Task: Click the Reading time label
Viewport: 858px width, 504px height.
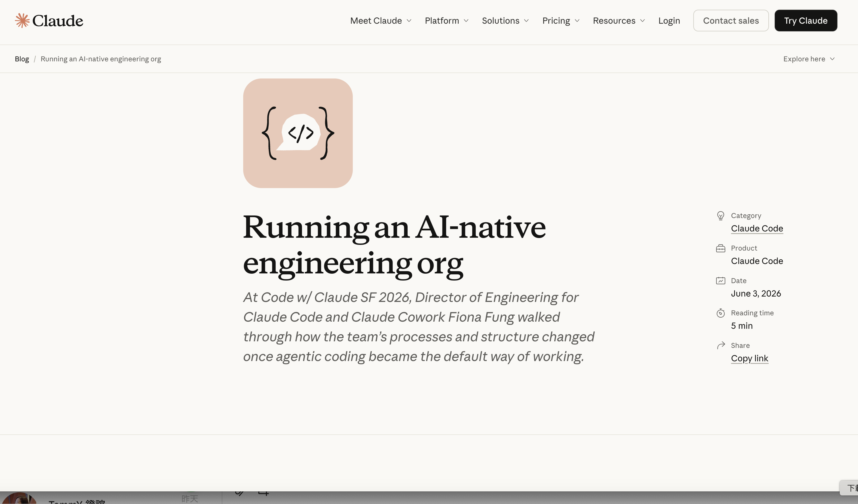Action: pyautogui.click(x=752, y=313)
